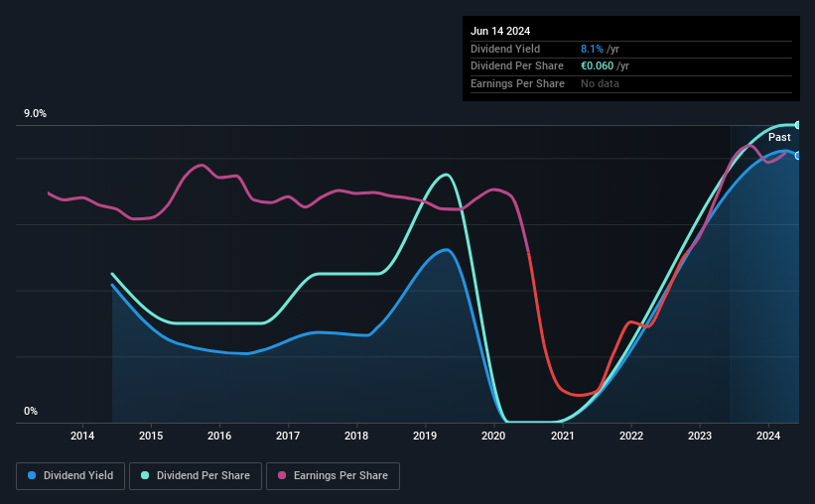Click the 2023 x-axis label
The width and height of the screenshot is (815, 504).
[x=700, y=436]
